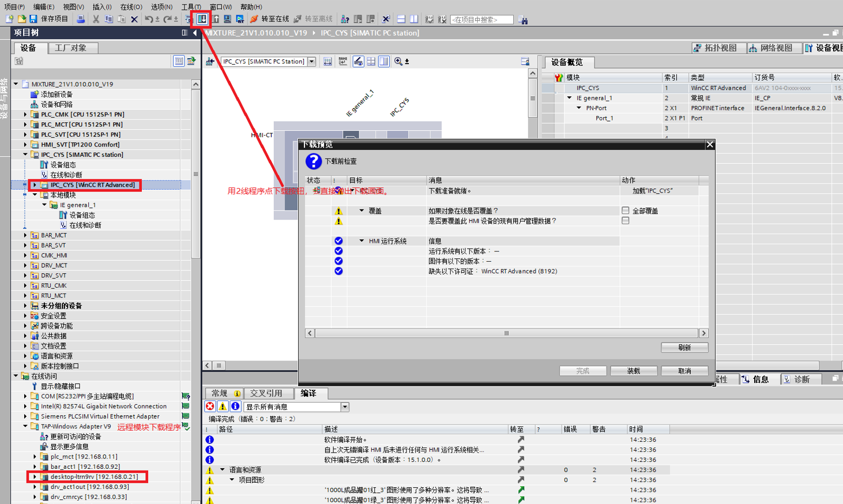
Task: Click the 刷新 button
Action: [x=684, y=347]
